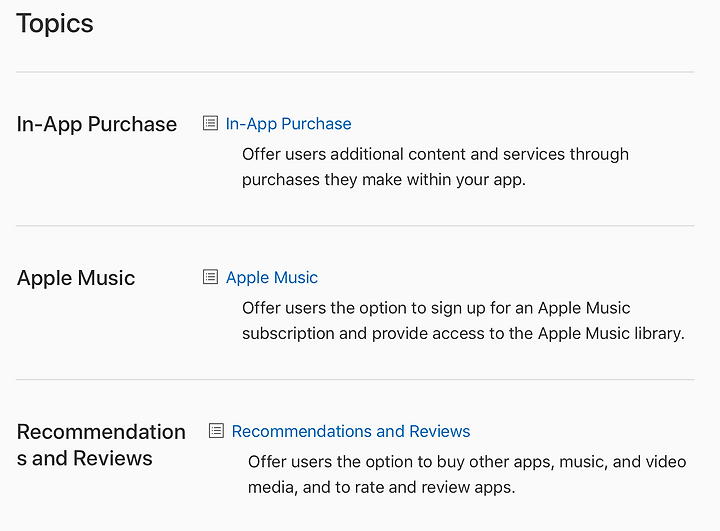Click the divider line below the Topics heading
720x531 pixels.
point(355,72)
